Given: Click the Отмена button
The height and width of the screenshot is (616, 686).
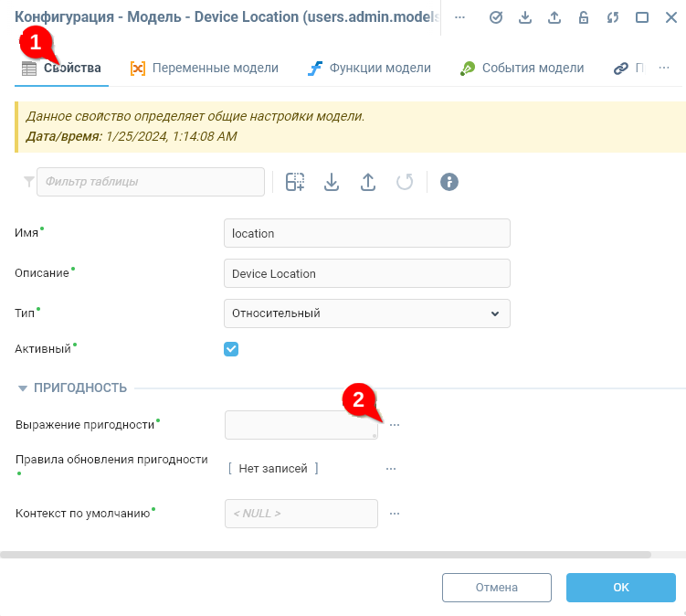Looking at the screenshot, I should coord(496,588).
